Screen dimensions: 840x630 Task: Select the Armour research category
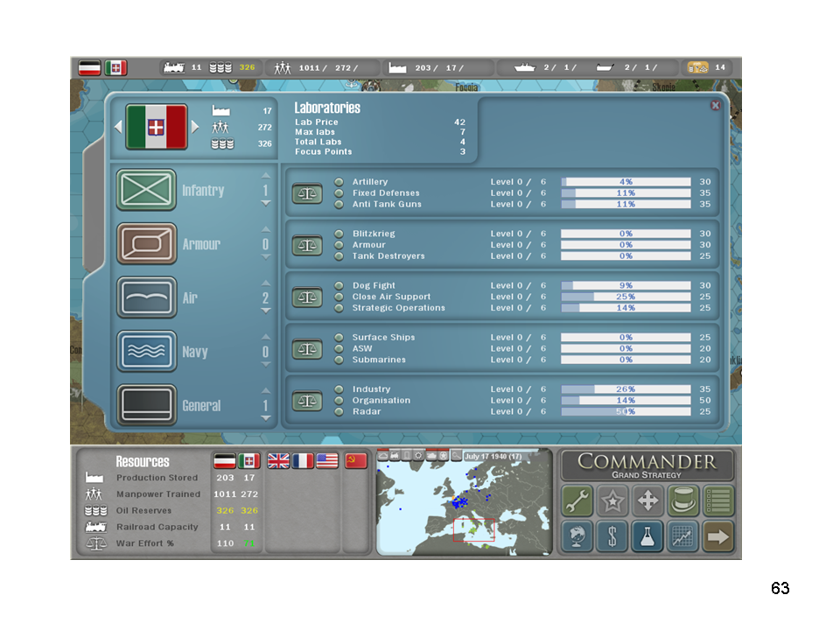147,244
